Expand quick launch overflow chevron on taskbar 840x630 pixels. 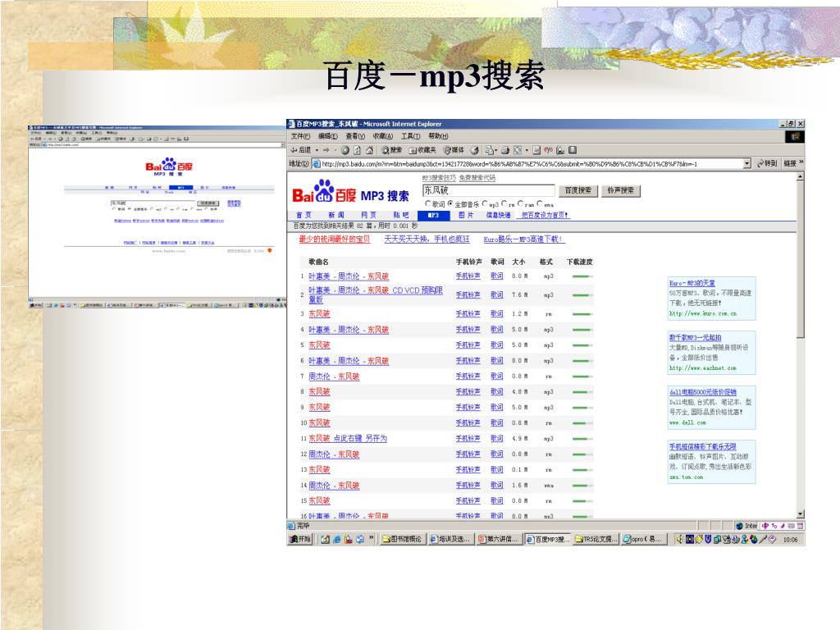click(x=372, y=538)
